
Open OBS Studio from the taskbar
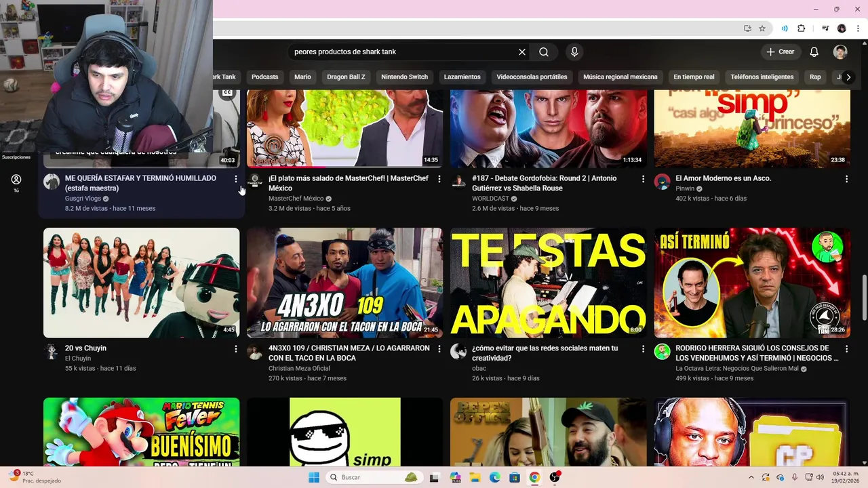(555, 477)
